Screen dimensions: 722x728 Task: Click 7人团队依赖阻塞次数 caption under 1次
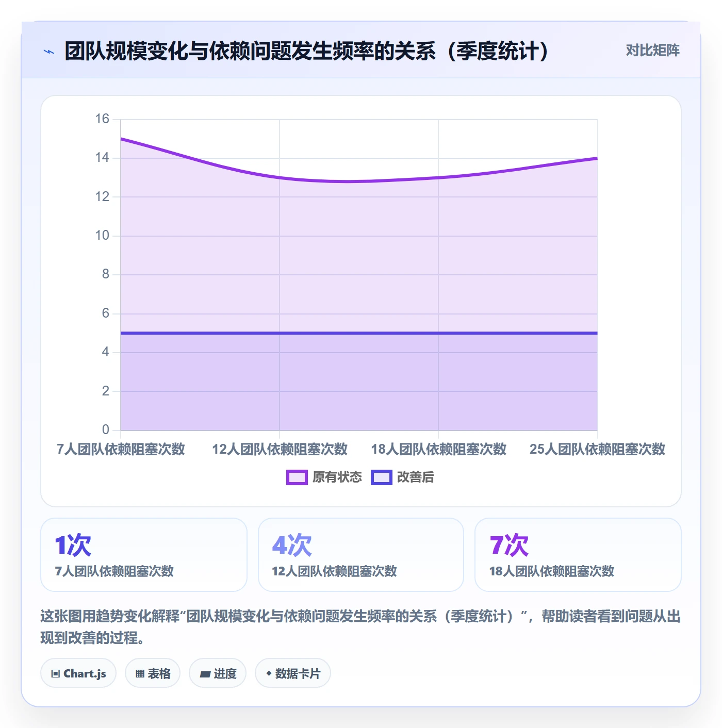(114, 571)
